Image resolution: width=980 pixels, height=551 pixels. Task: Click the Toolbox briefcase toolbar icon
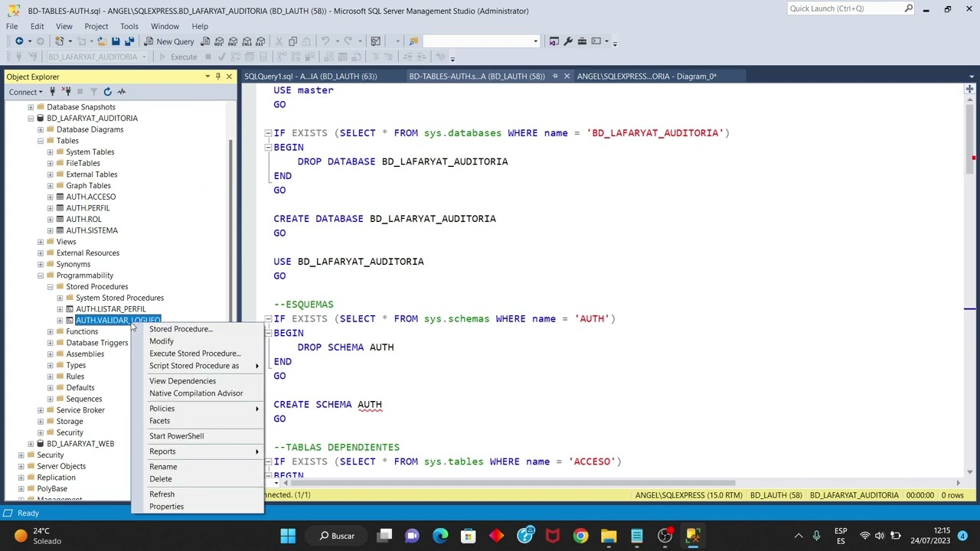(582, 41)
